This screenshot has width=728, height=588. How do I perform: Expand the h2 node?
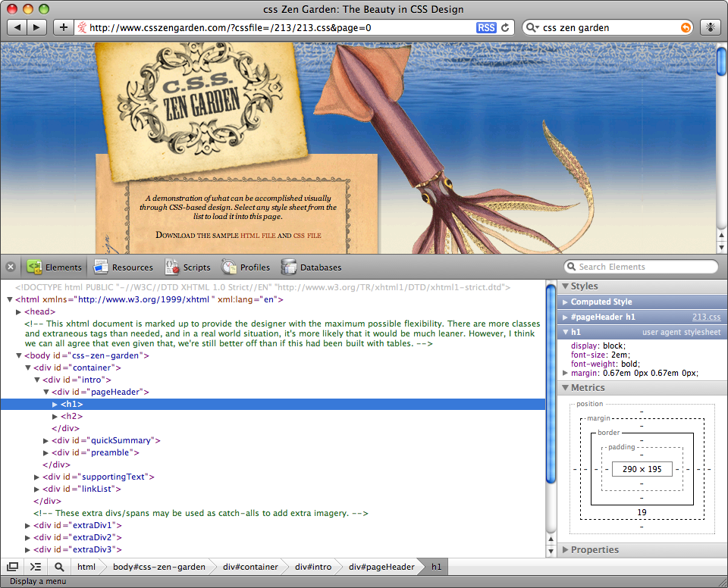pos(55,416)
